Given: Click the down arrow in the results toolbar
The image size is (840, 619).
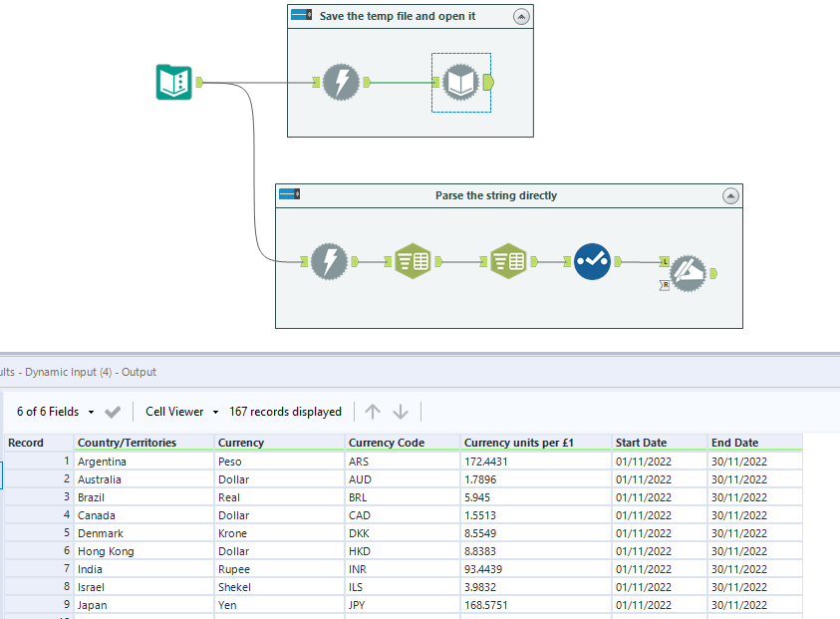Looking at the screenshot, I should [x=400, y=411].
